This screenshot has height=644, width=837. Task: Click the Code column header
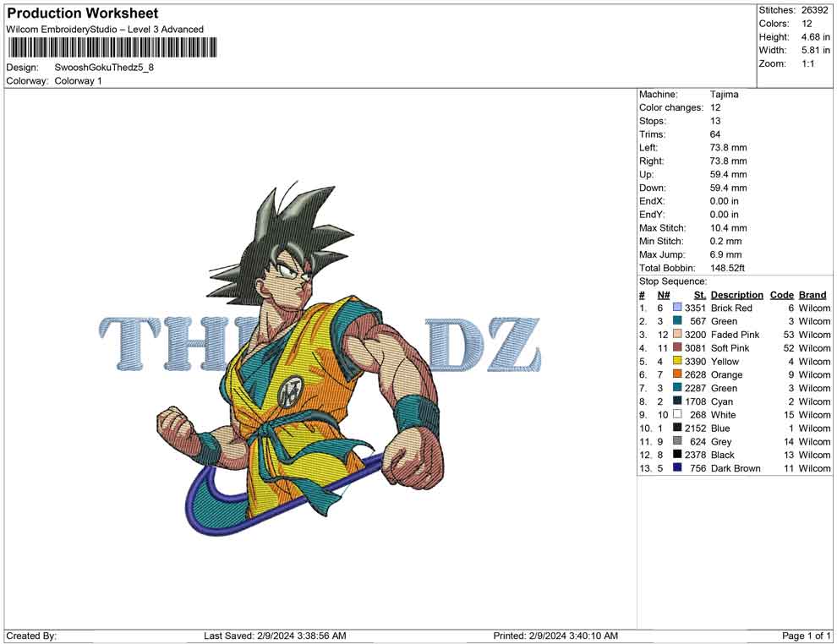click(x=781, y=294)
